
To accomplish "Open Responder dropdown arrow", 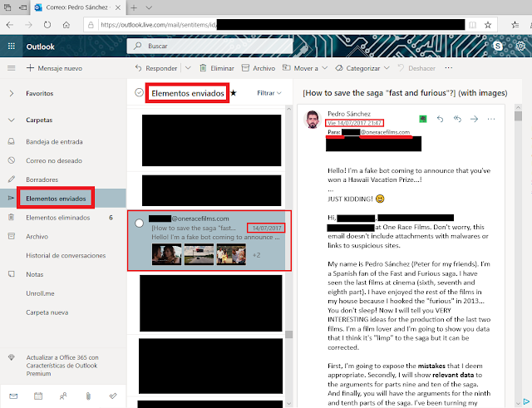I will click(x=188, y=68).
